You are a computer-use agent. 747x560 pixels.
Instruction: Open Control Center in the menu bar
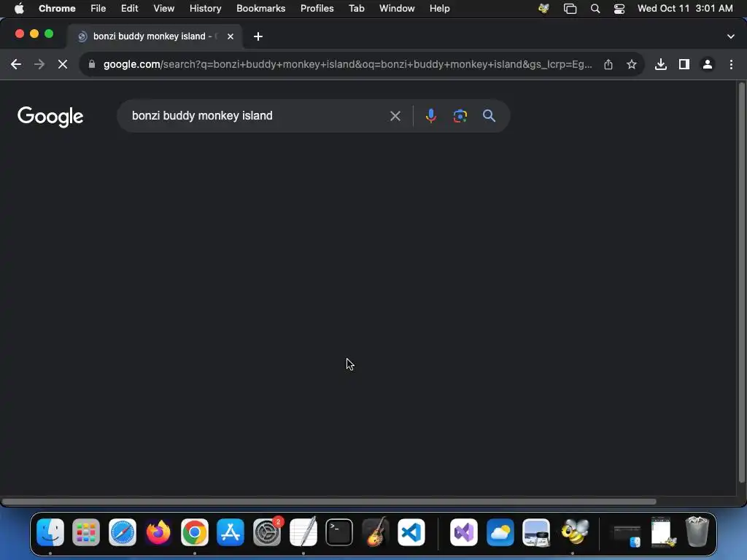click(619, 9)
